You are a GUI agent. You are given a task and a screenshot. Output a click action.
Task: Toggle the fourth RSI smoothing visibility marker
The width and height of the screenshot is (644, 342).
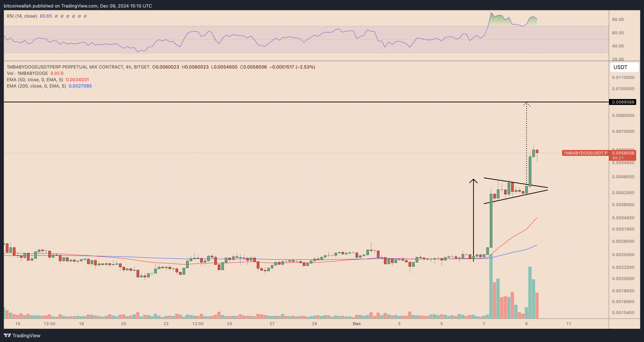(73, 16)
